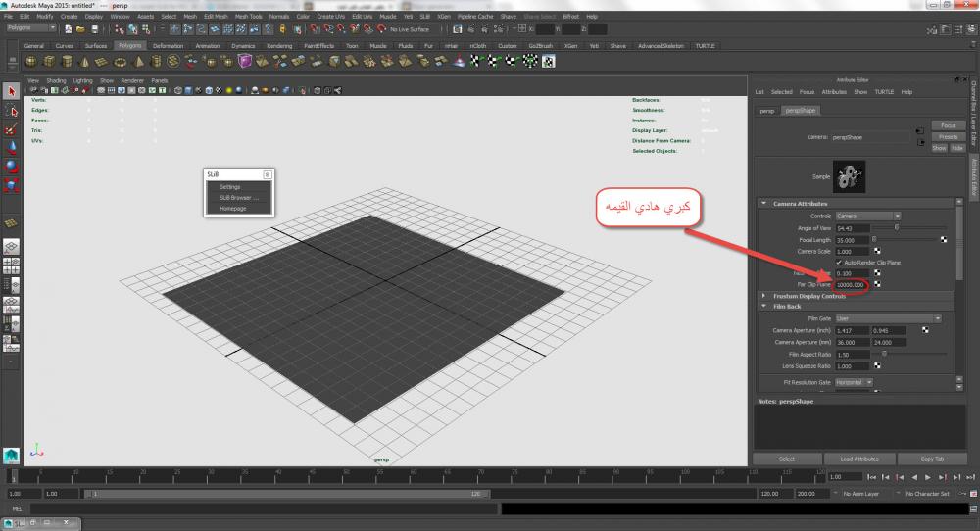Open Fit Resolution Gate dropdown

(x=854, y=382)
